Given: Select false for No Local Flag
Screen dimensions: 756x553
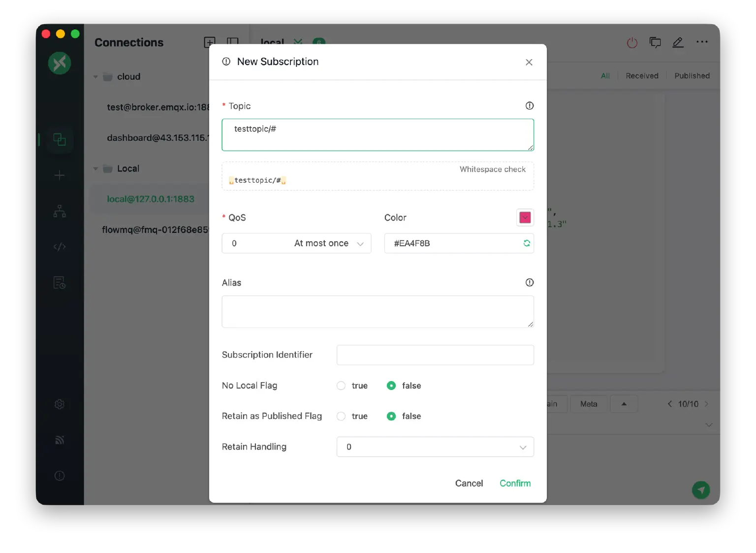Looking at the screenshot, I should [391, 386].
